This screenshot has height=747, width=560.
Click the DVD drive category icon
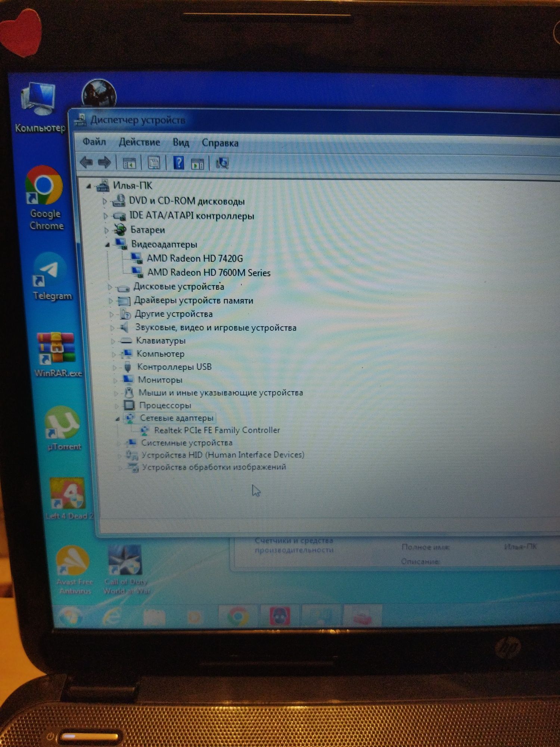pyautogui.click(x=119, y=201)
